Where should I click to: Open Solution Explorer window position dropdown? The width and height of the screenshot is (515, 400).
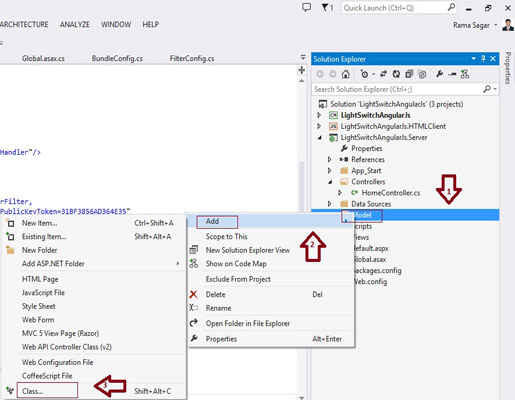point(473,59)
